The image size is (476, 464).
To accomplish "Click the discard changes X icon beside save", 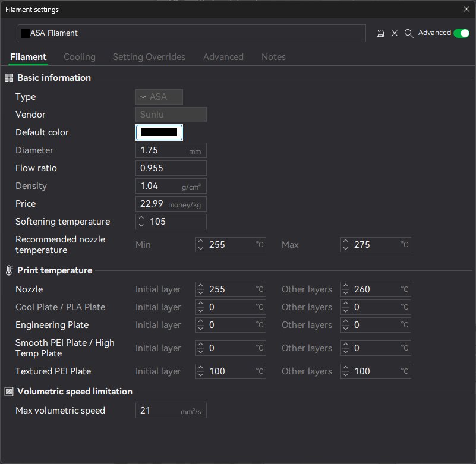I will [395, 33].
